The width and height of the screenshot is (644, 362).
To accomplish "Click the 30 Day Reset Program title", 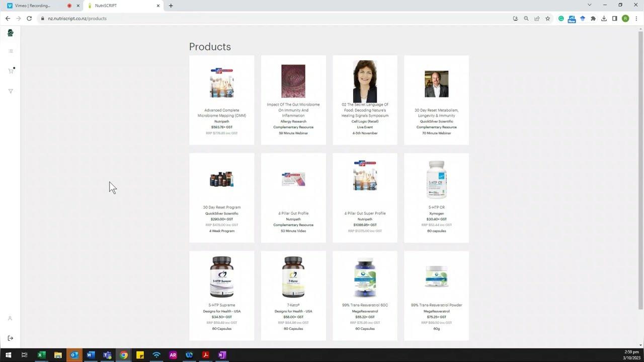I will (x=222, y=207).
